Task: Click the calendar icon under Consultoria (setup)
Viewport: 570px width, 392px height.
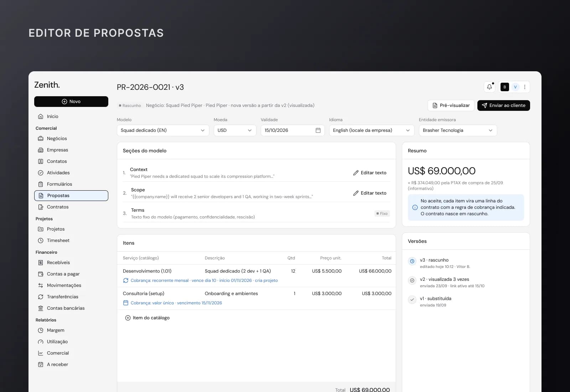Action: tap(126, 303)
